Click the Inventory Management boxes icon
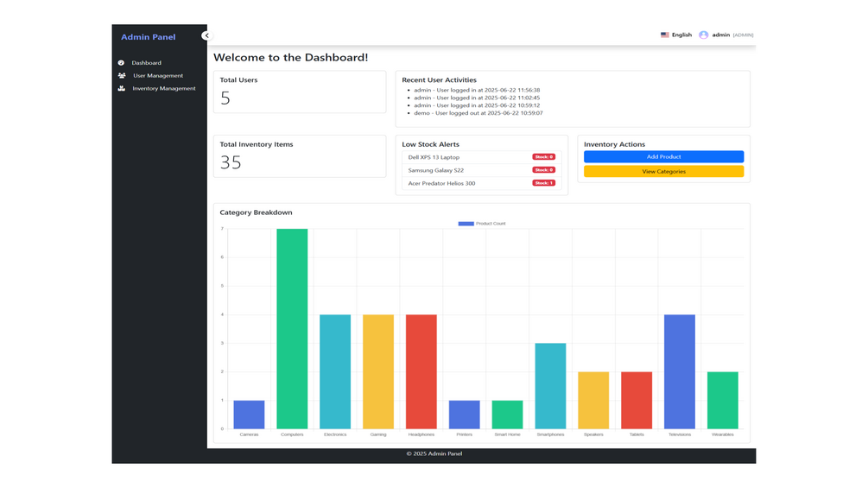Screen dimensions: 868x488 click(x=122, y=88)
